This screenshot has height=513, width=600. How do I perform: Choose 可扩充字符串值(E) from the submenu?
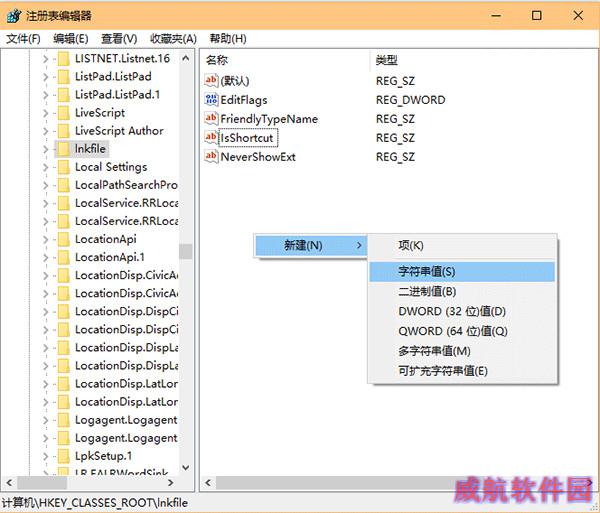[x=462, y=371]
